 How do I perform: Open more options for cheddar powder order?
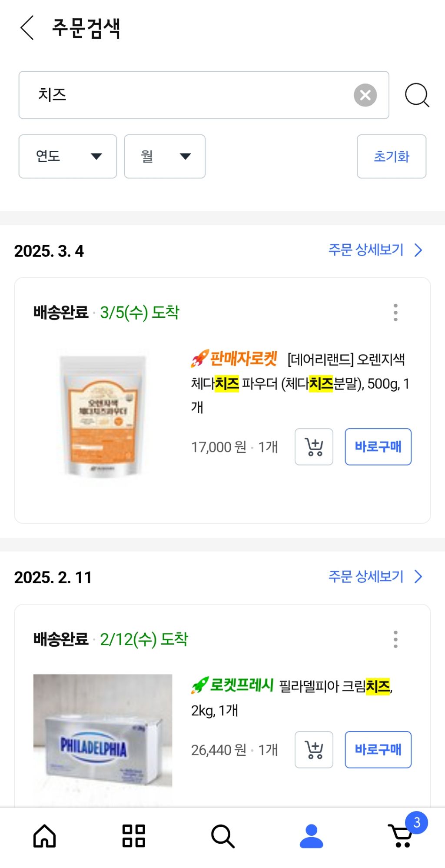tap(395, 313)
